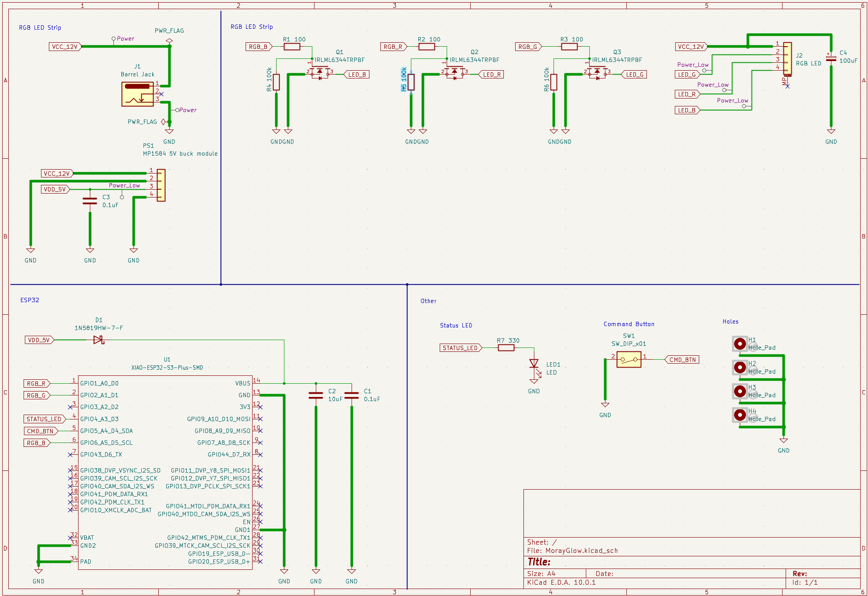868x596 pixels.
Task: Click the IRLML6344TRPBF value of Q1
Action: click(340, 60)
